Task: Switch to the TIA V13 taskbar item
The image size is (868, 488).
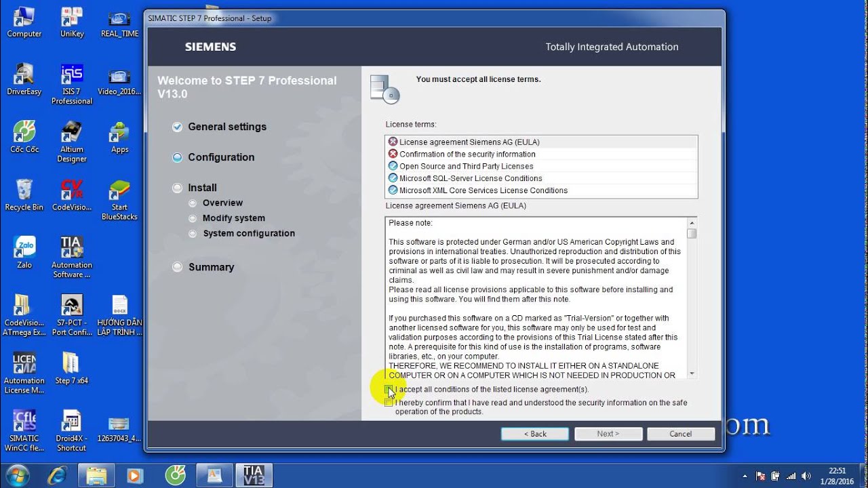Action: 254,475
